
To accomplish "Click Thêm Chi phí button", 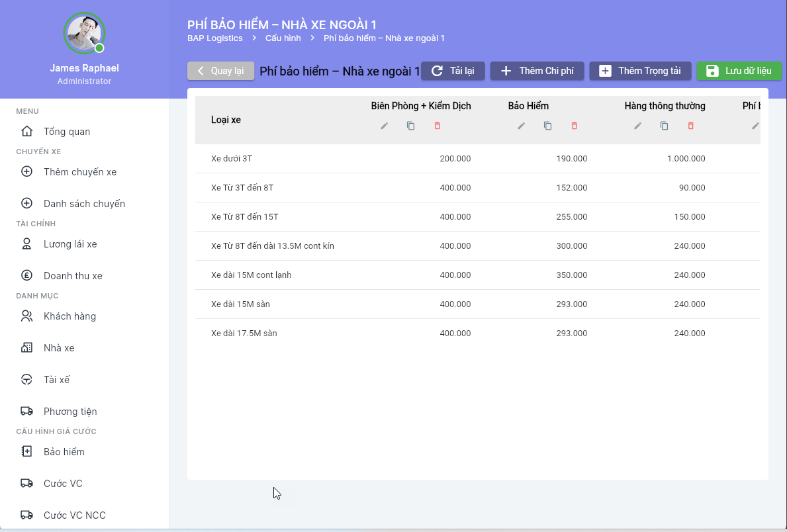I will click(537, 71).
